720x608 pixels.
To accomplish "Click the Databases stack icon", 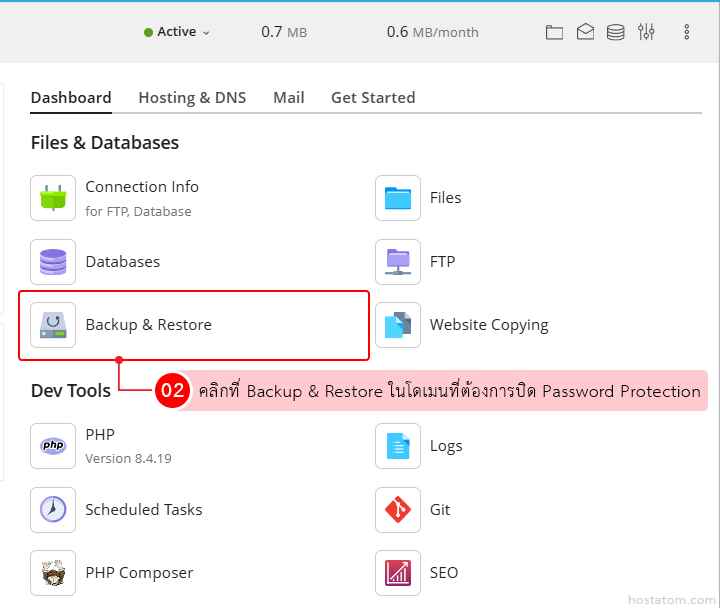I will (53, 262).
